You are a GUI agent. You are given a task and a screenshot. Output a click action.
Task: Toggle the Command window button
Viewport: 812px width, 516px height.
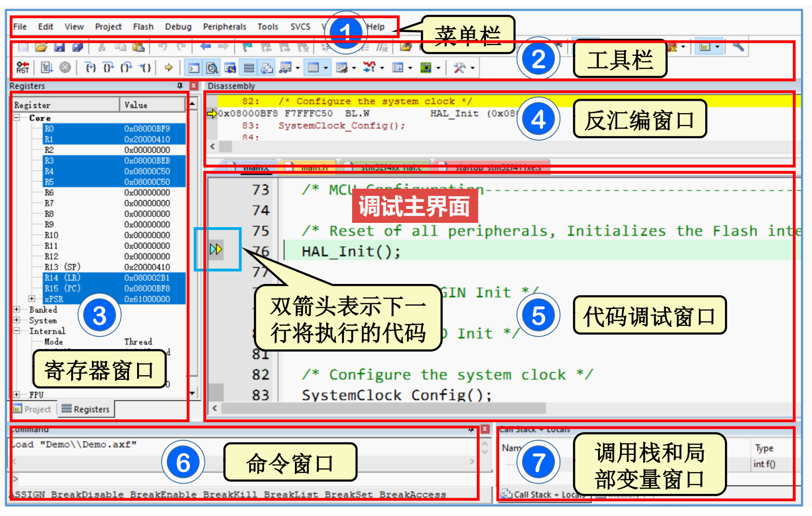click(x=194, y=68)
